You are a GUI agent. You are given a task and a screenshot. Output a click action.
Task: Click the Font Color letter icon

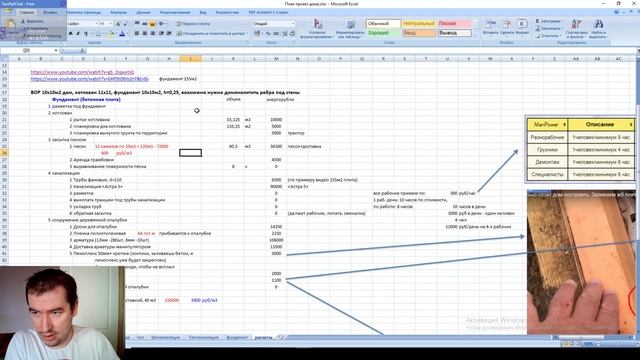coord(122,33)
